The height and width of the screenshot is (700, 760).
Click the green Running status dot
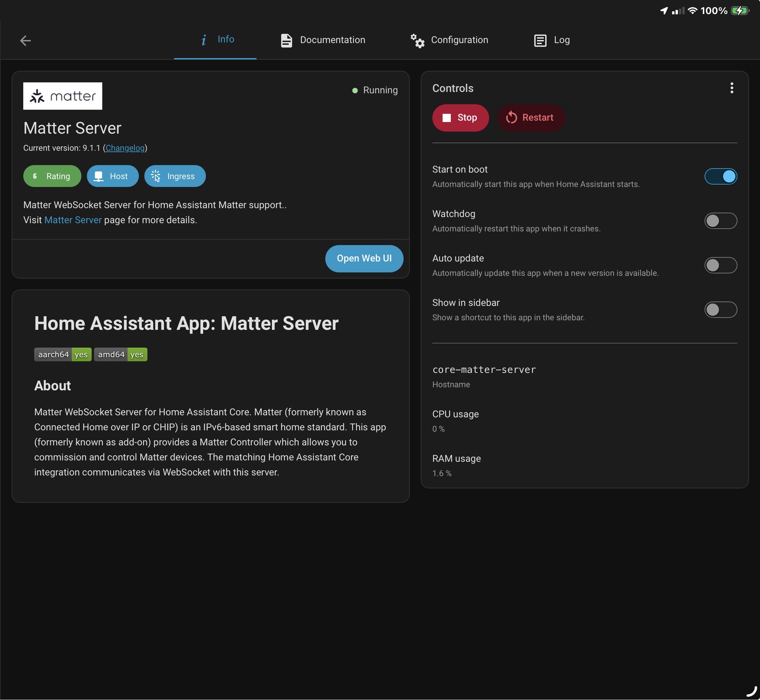355,91
